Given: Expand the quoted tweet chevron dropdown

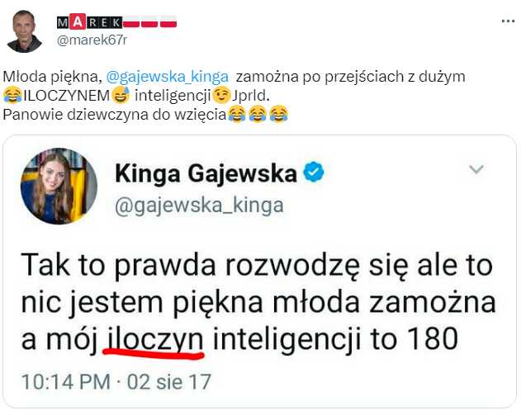Looking at the screenshot, I should [x=476, y=170].
